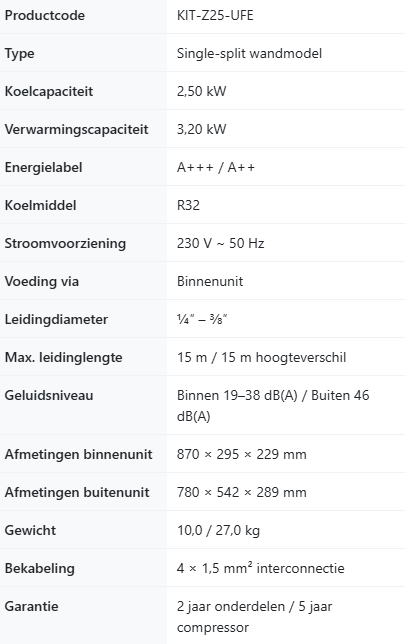The width and height of the screenshot is (411, 644).
Task: Select the Geluidsniveau dB(A) value text
Action: 273,406
